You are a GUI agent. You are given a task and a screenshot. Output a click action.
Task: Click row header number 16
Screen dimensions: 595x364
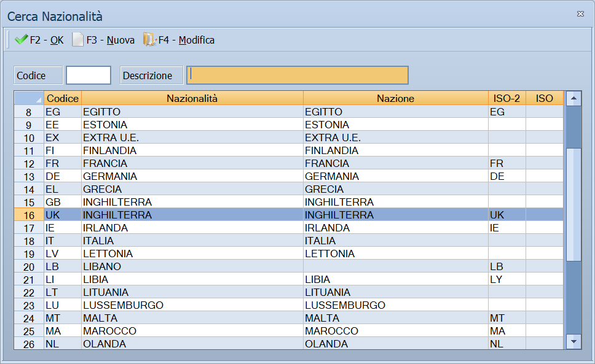click(29, 215)
